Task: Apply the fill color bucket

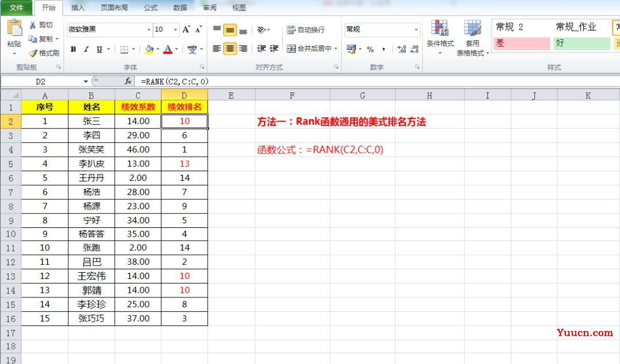Action: coord(149,49)
